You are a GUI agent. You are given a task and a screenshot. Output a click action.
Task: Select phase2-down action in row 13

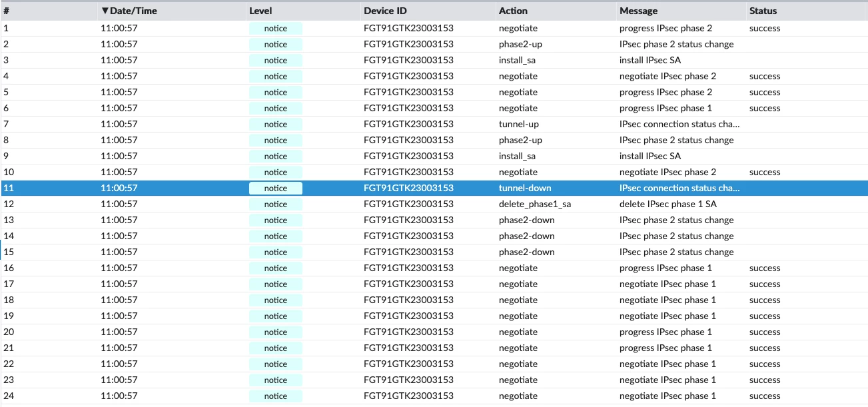pyautogui.click(x=526, y=220)
